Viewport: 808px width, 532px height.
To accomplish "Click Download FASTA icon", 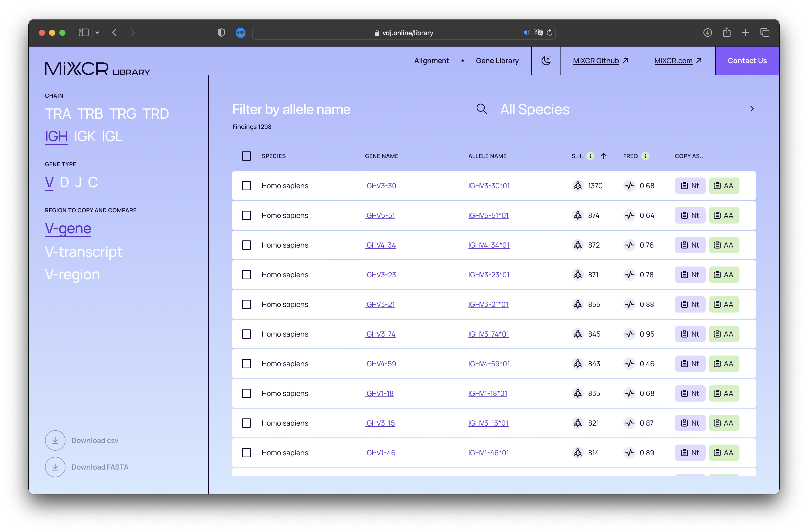I will [55, 467].
